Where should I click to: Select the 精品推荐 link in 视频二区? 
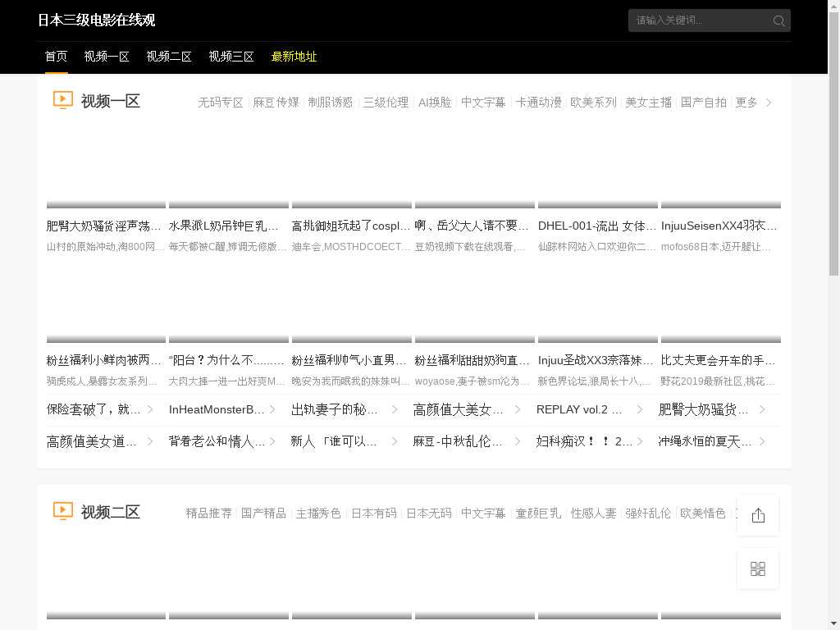[x=208, y=514]
